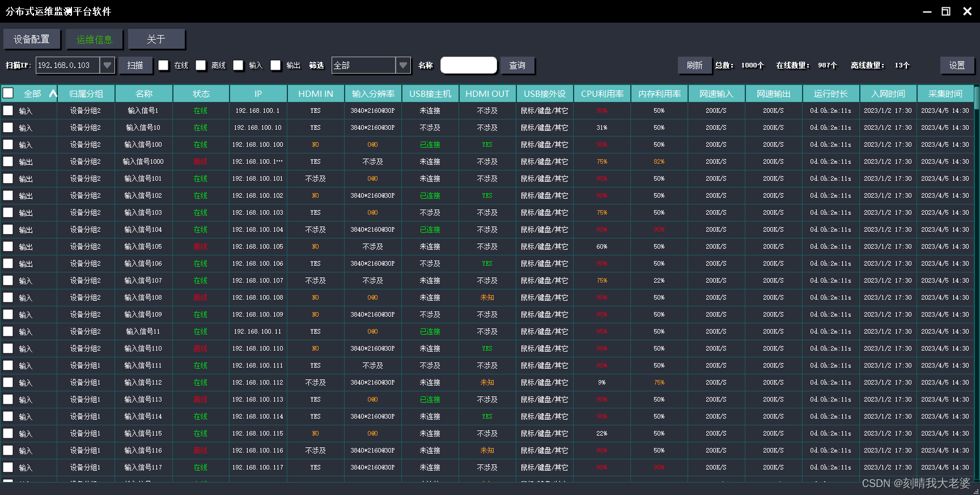This screenshot has width=980, height=495.
Task: Sort by the 采集时间 column header
Action: click(945, 93)
